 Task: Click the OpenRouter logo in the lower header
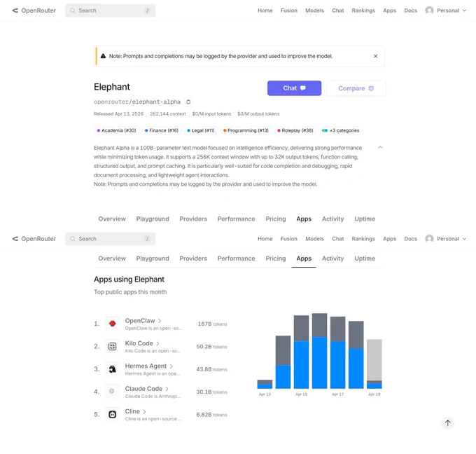(x=34, y=239)
